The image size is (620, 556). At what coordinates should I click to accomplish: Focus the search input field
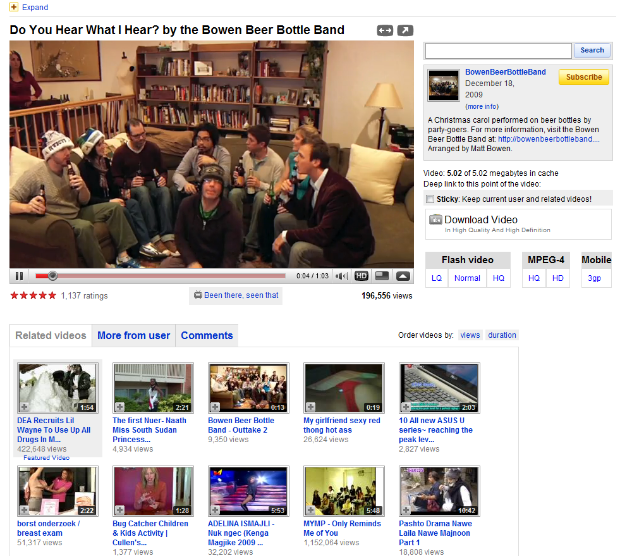pos(498,51)
